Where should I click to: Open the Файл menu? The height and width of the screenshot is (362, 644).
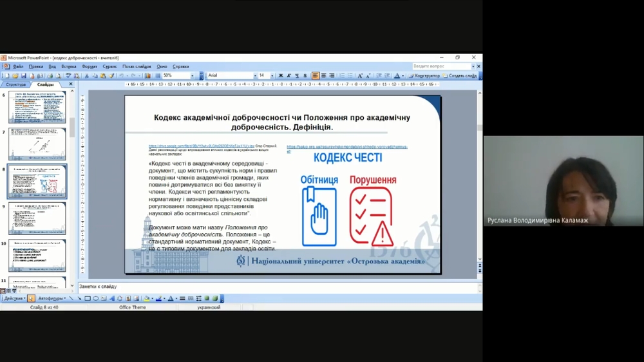coord(18,66)
